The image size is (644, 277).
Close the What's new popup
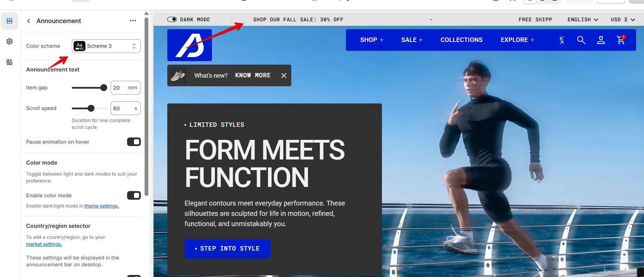(284, 76)
